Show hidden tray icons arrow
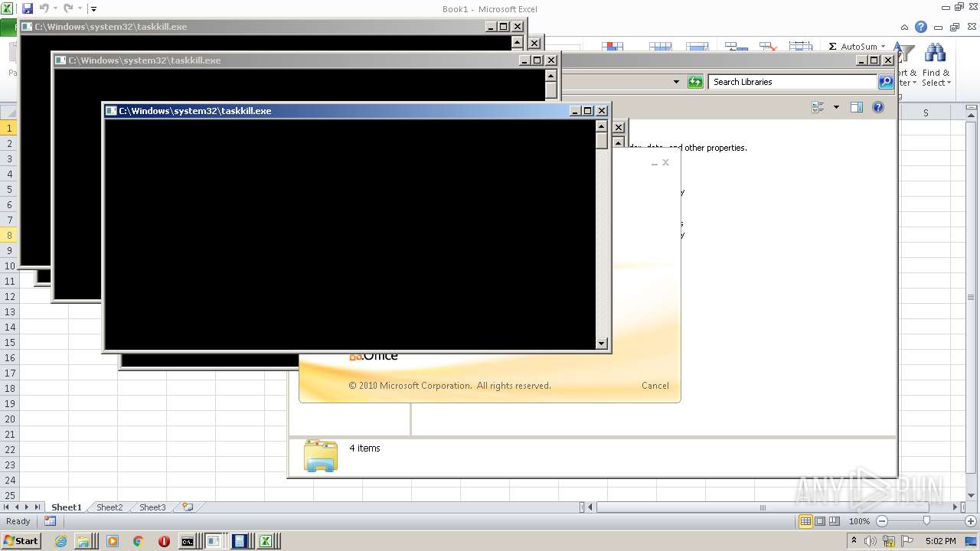The width and height of the screenshot is (980, 551). point(854,541)
